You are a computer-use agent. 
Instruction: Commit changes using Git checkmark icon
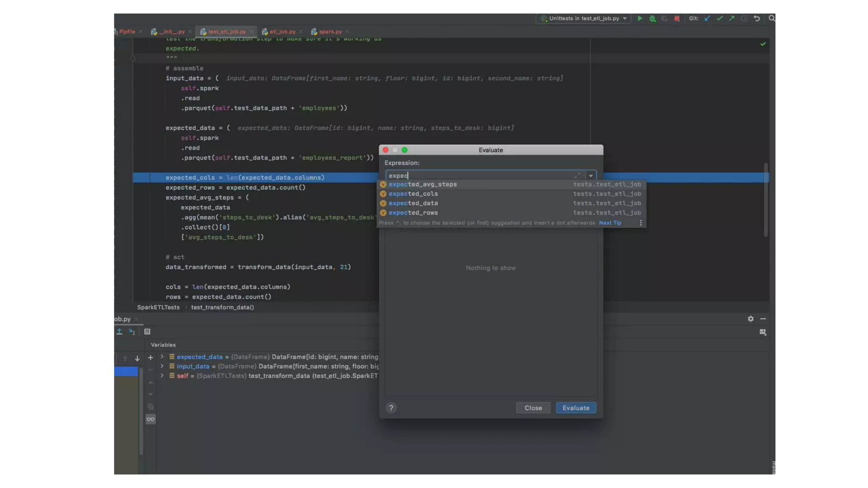pyautogui.click(x=720, y=18)
